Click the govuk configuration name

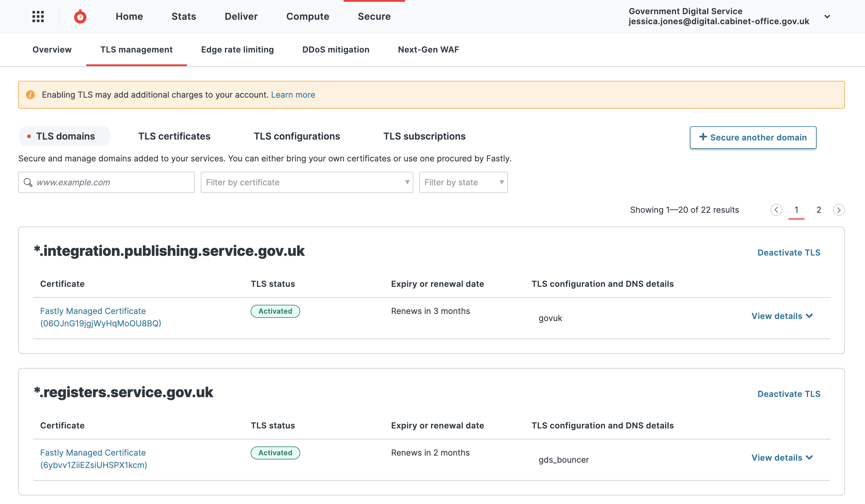(x=550, y=318)
